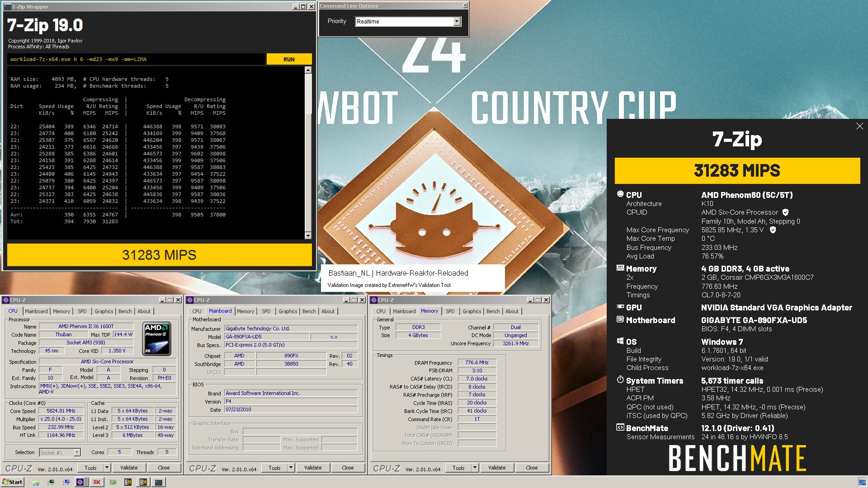Open Windows Explorer from the taskbar
868x488 pixels.
(36, 482)
